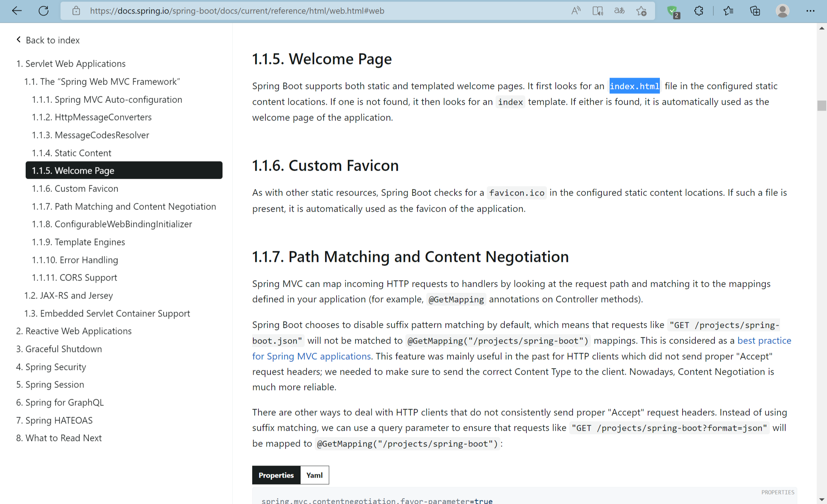Click the site information lock icon

76,11
